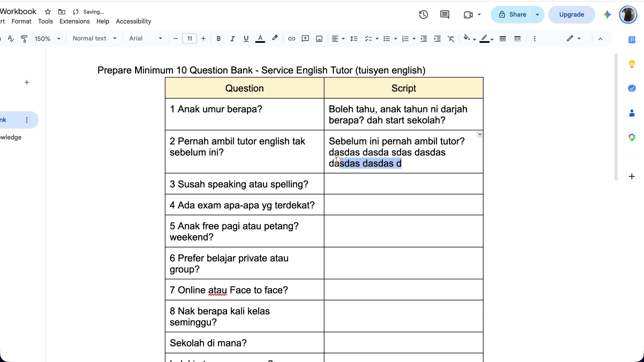Open the Tools menu
The image size is (644, 362).
(45, 21)
